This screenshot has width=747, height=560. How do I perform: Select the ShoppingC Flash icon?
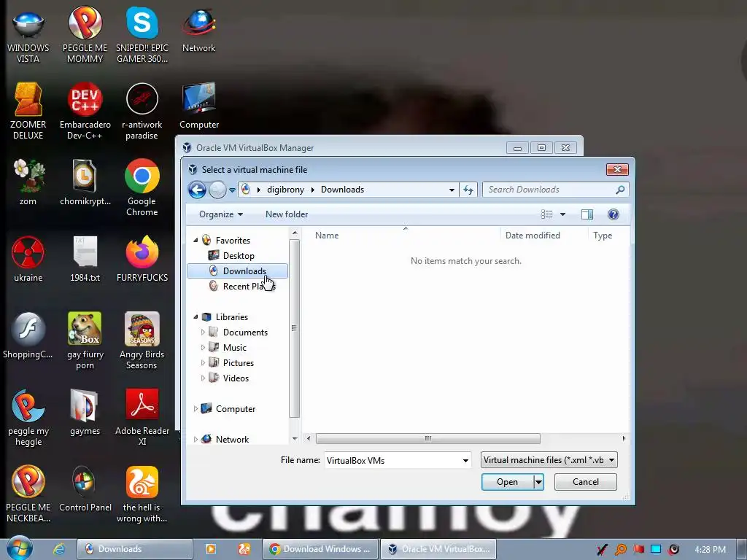click(x=28, y=335)
